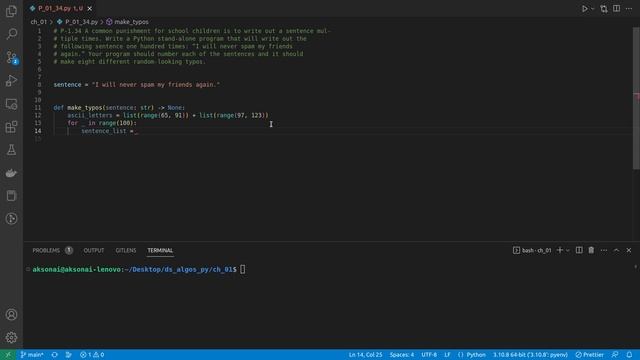Switch to the Problems panel tab
Viewport: 640px width, 360px height.
coord(46,251)
